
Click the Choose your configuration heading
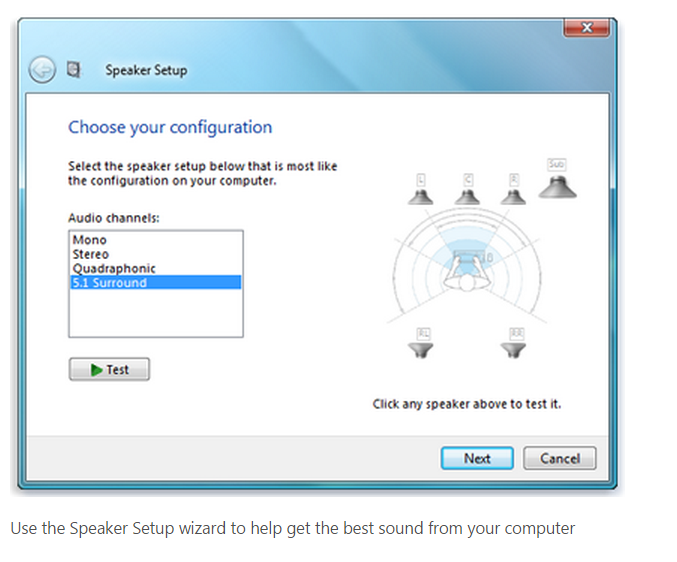(x=170, y=127)
